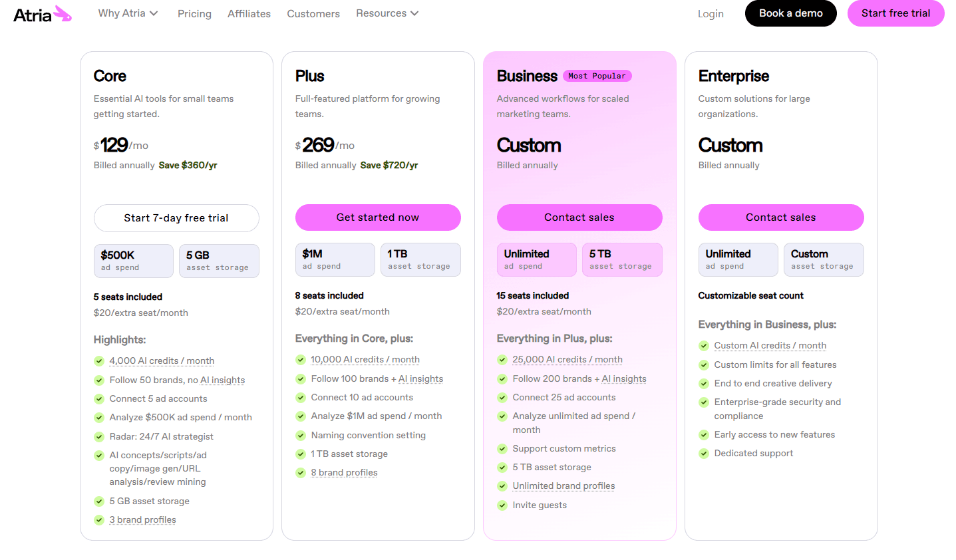Open the Resources dropdown menu
The height and width of the screenshot is (560, 956).
[387, 13]
